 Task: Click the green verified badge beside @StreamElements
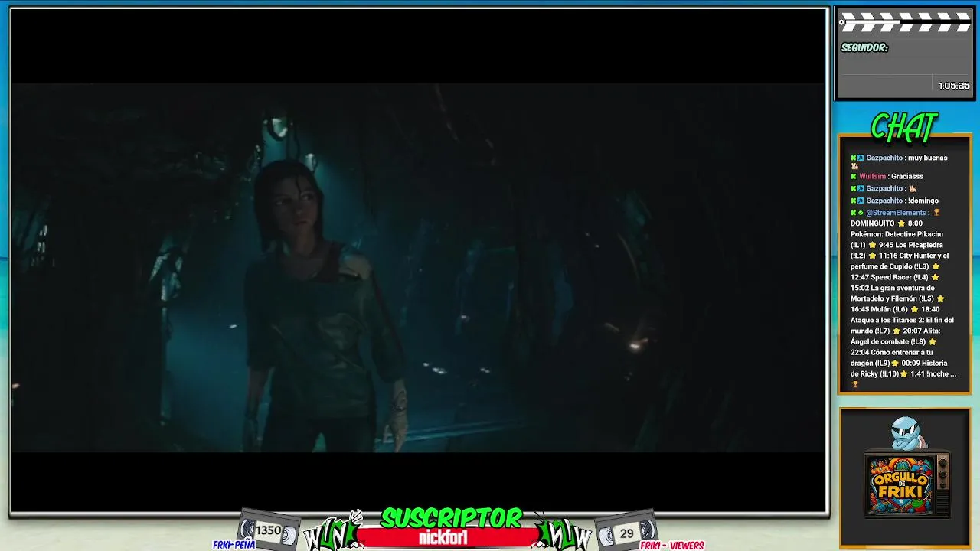point(861,213)
